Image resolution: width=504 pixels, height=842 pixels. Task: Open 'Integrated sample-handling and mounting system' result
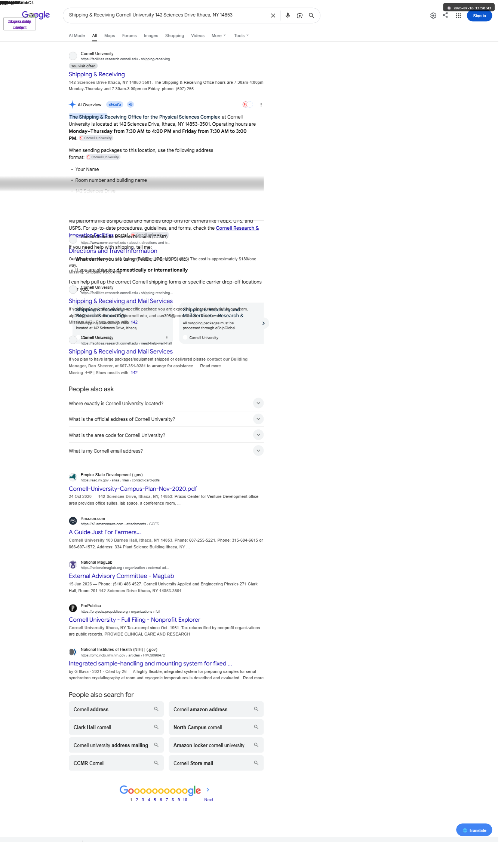tap(150, 664)
